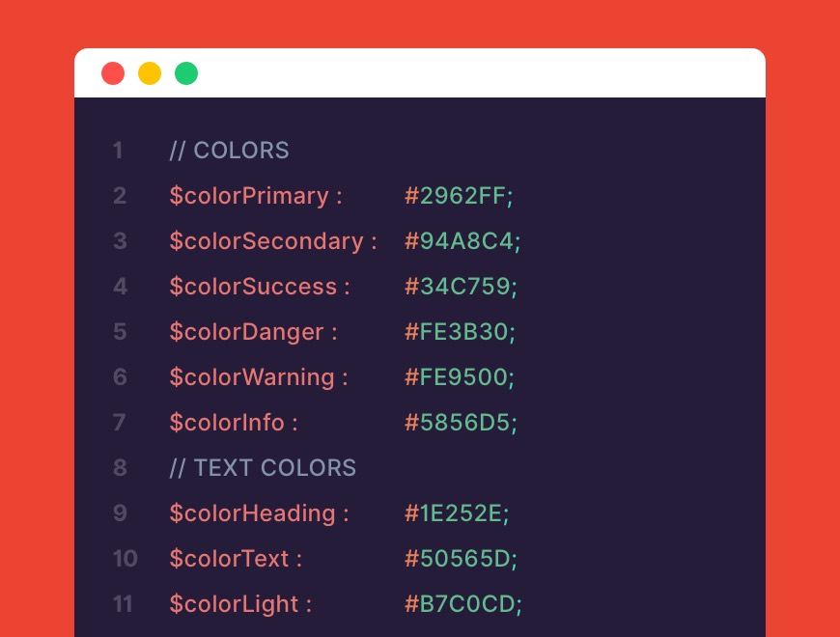This screenshot has width=840, height=637.
Task: Click the // TEXT COLORS comment
Action: (x=263, y=468)
